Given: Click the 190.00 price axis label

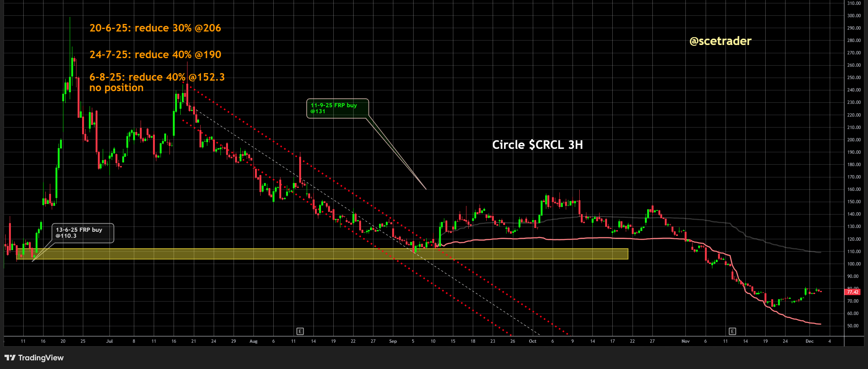Looking at the screenshot, I should coord(854,152).
